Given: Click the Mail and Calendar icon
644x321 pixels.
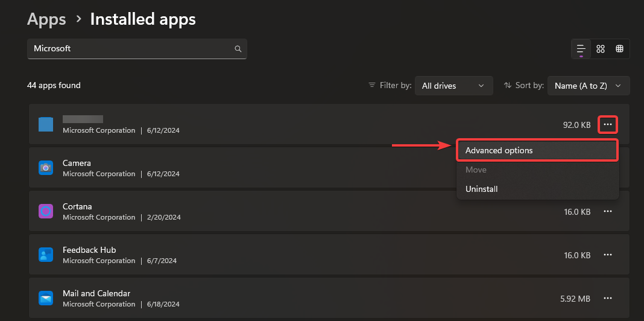Looking at the screenshot, I should click(x=46, y=298).
